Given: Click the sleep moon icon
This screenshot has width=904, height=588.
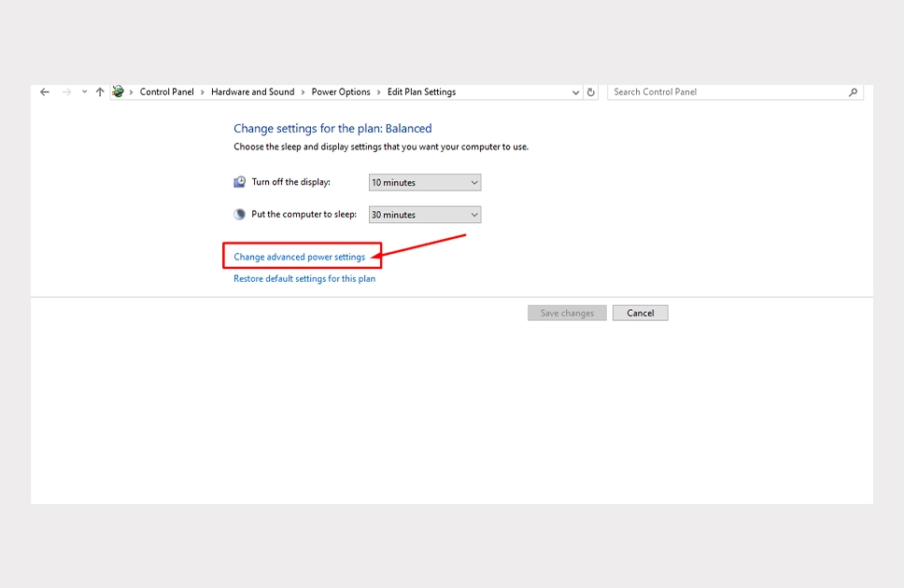Looking at the screenshot, I should [239, 215].
